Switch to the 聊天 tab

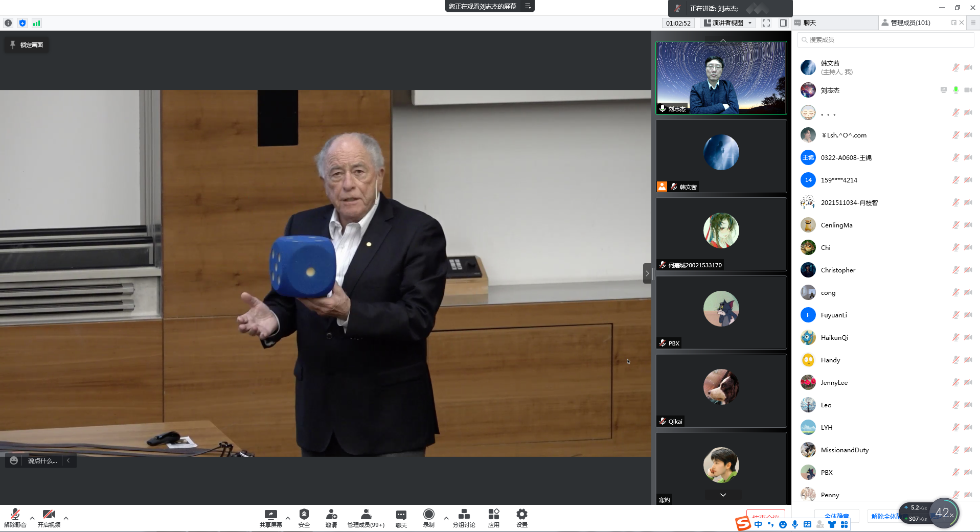(834, 23)
